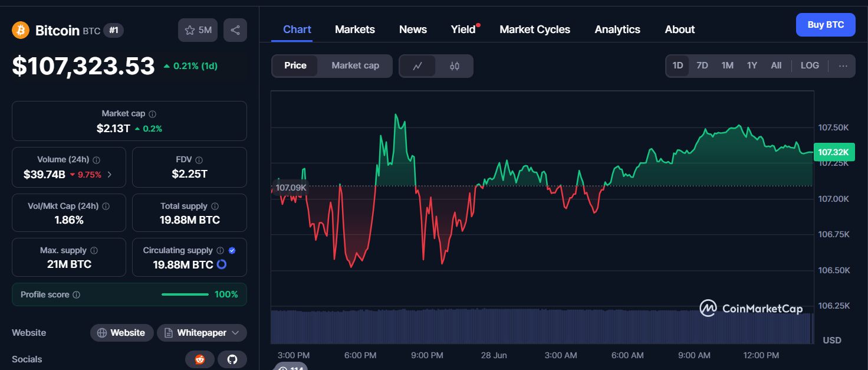Expand the Whitepaper dropdown
Screen dimensions: 868x370
tap(202, 333)
